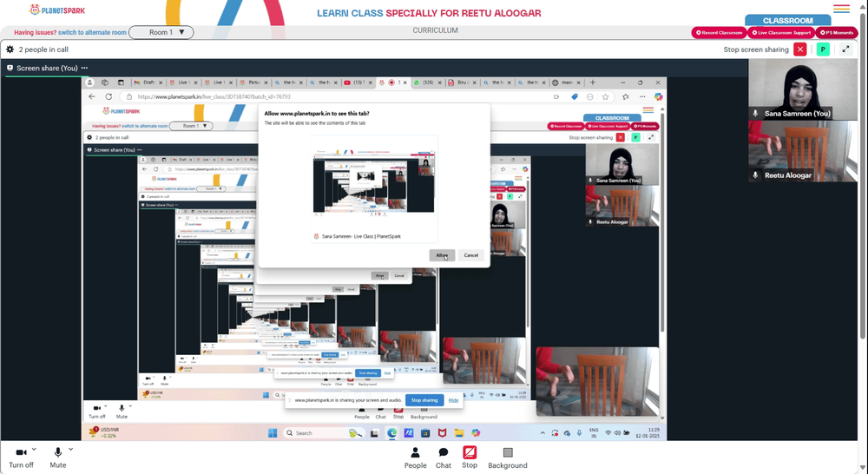Click the File Explorer folder in shared taskbar
The width and height of the screenshot is (868, 474).
pyautogui.click(x=459, y=433)
